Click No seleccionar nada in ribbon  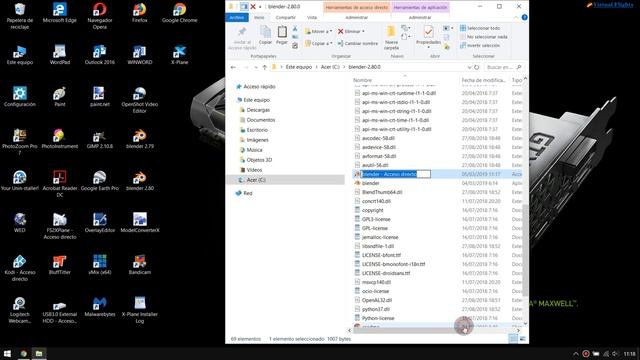tap(484, 37)
